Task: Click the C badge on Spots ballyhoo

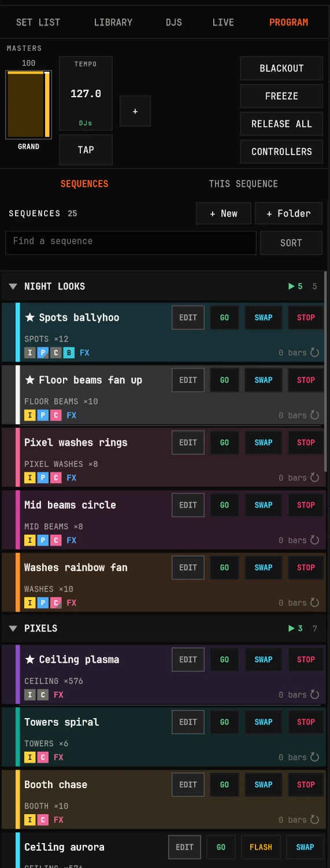Action: pyautogui.click(x=55, y=353)
